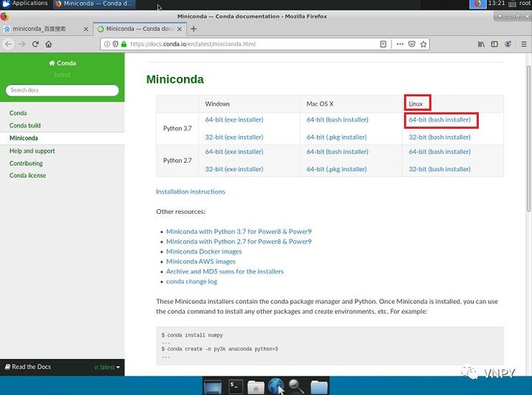This screenshot has height=395, width=532.
Task: Download Python 2.7 Linux 32-bit bash installer
Action: click(440, 169)
